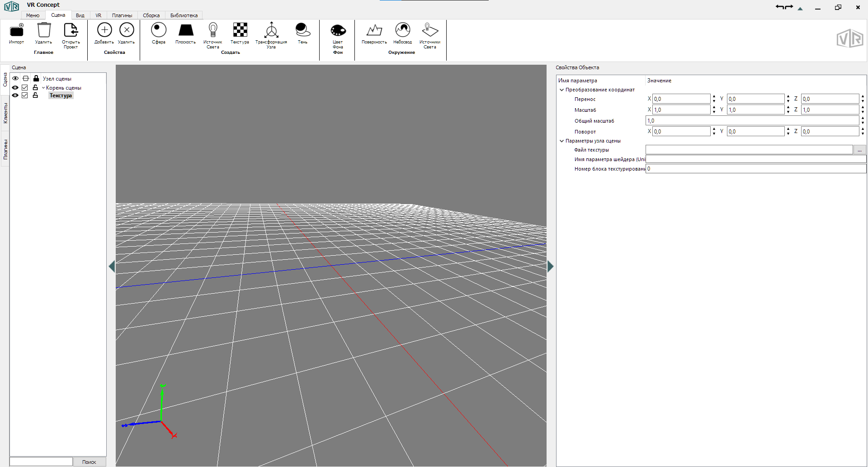Viewport: 868px width, 467px height.
Task: Collapse the ribbon with the up triangle
Action: click(800, 9)
